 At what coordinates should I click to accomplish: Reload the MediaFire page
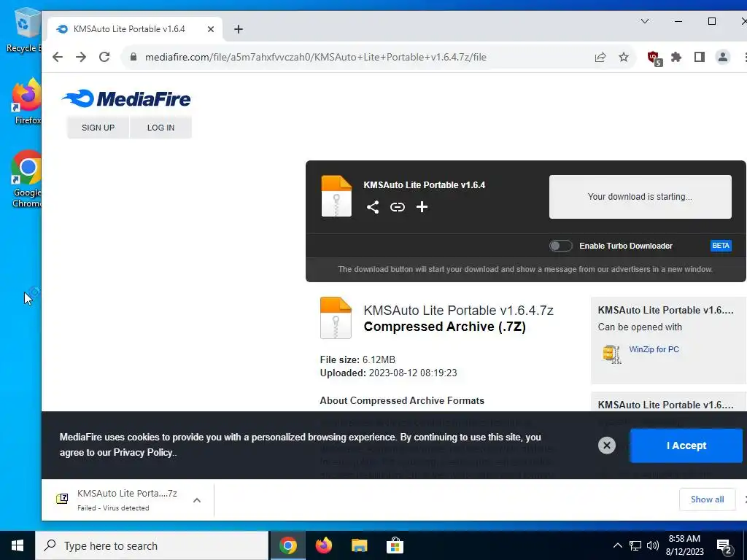(x=104, y=57)
